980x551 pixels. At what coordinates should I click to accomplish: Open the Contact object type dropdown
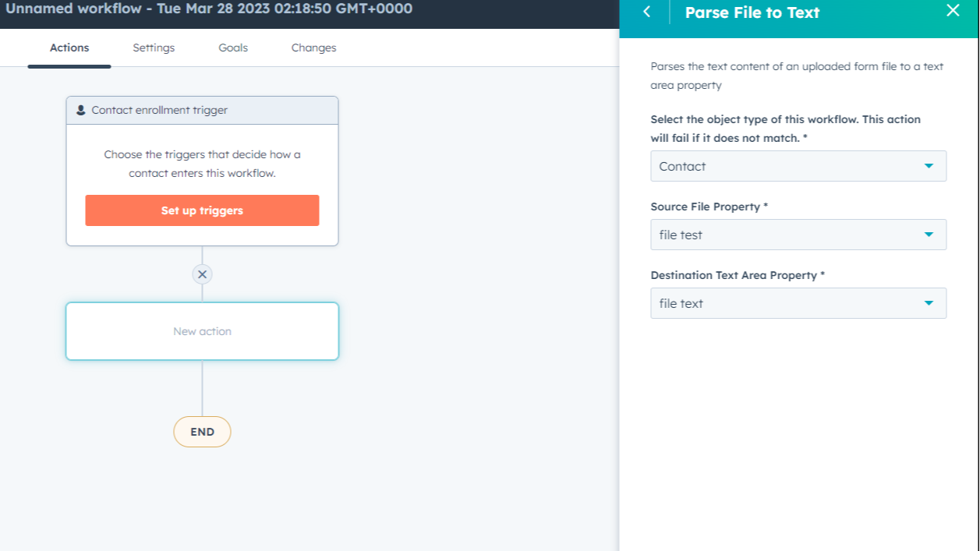click(798, 166)
